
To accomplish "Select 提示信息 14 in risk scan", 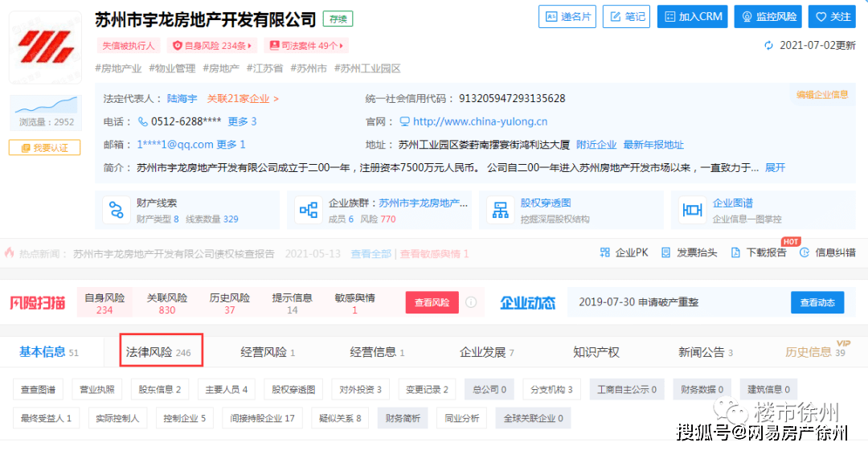I will (293, 303).
